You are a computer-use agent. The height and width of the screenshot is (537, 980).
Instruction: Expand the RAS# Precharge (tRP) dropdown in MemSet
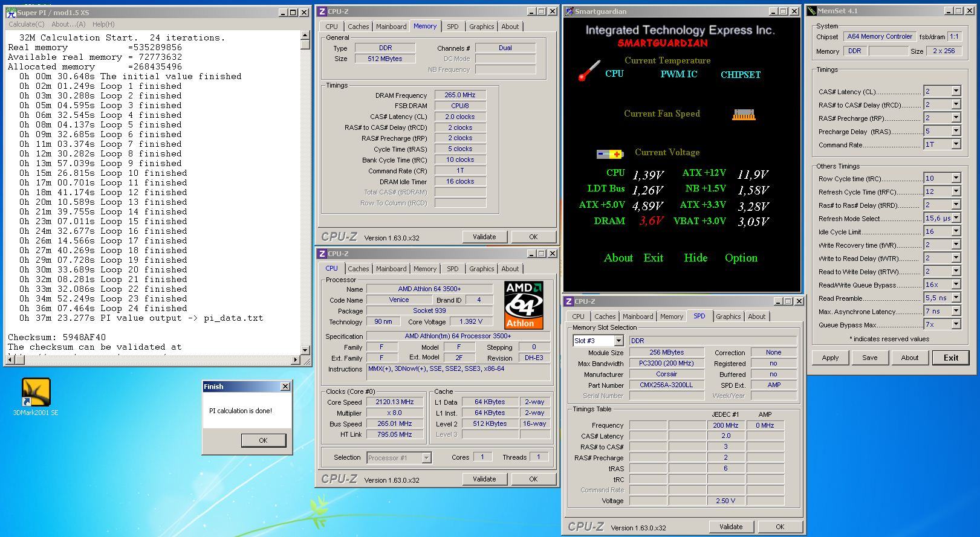coord(956,118)
